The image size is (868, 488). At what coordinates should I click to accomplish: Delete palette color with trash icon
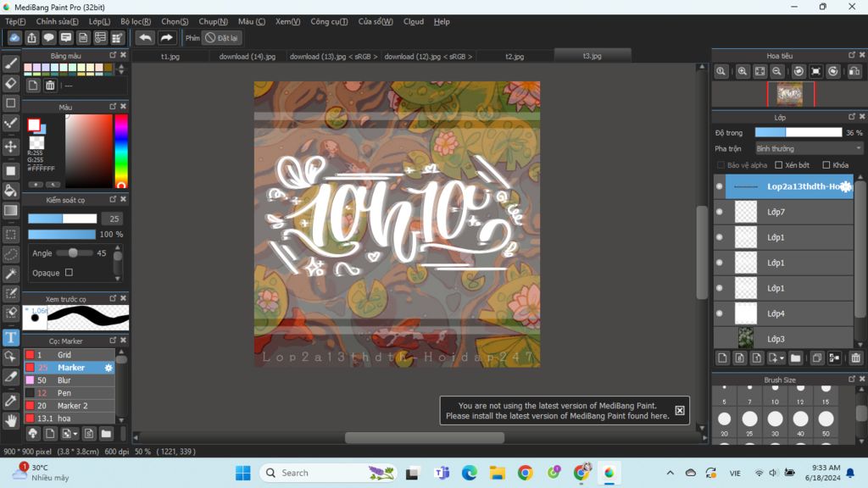50,86
